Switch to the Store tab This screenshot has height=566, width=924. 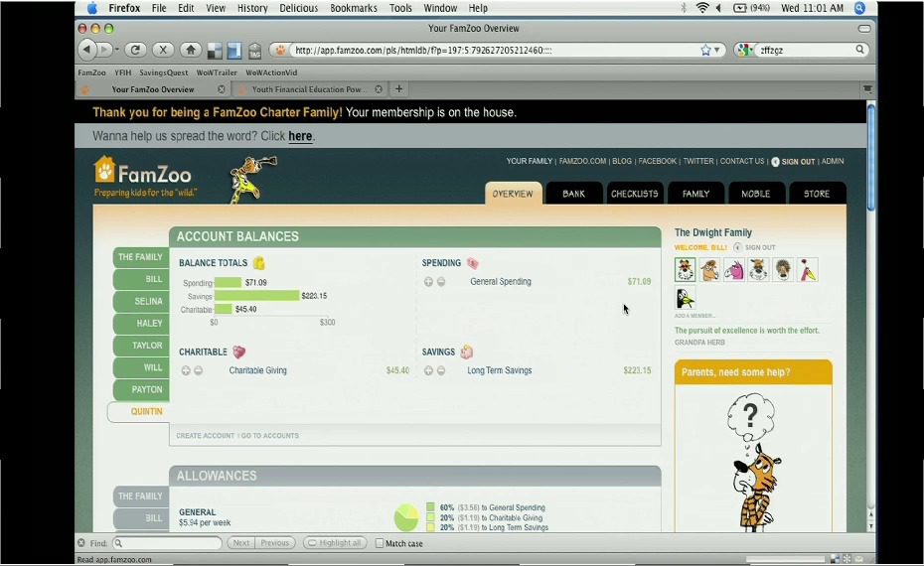(817, 194)
